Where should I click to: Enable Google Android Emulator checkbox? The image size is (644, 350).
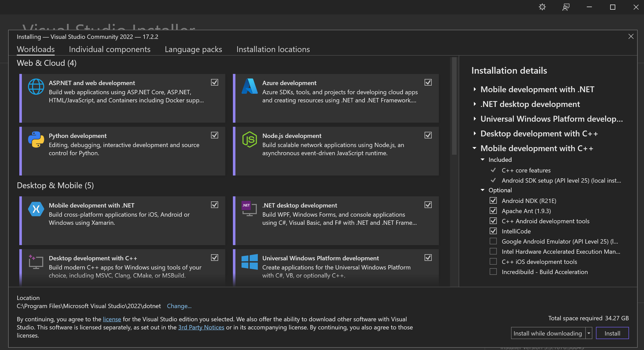(493, 241)
